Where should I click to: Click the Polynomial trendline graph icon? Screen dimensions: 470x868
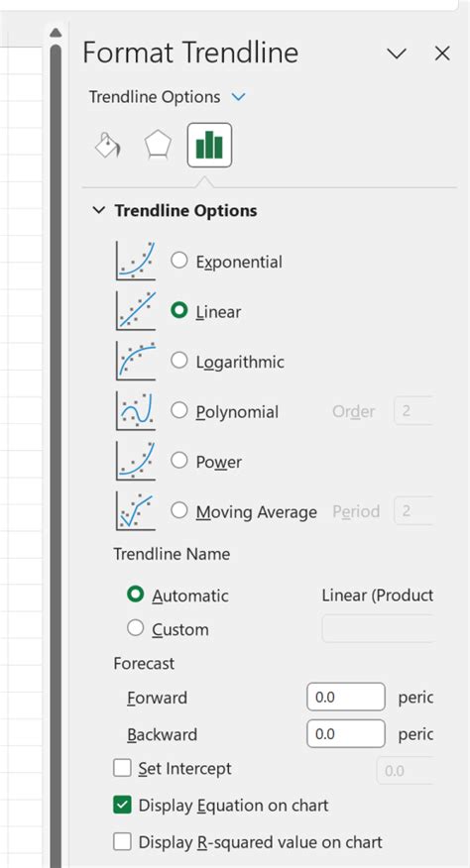click(136, 411)
